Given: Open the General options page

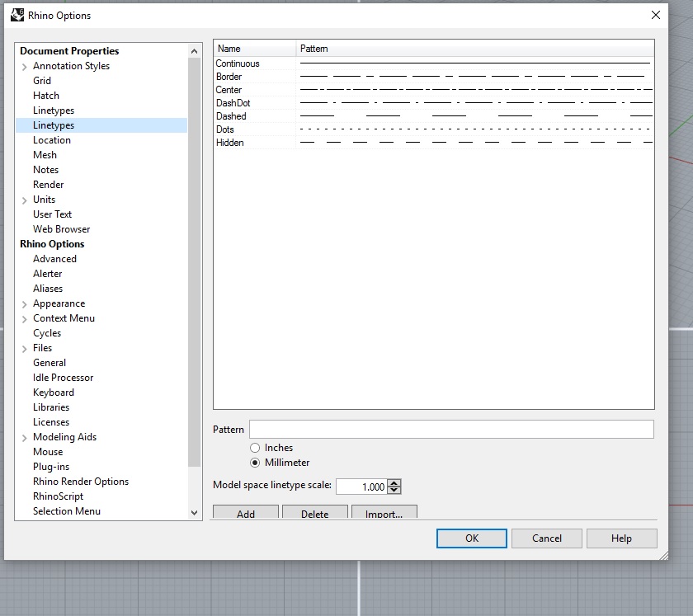Looking at the screenshot, I should point(49,362).
